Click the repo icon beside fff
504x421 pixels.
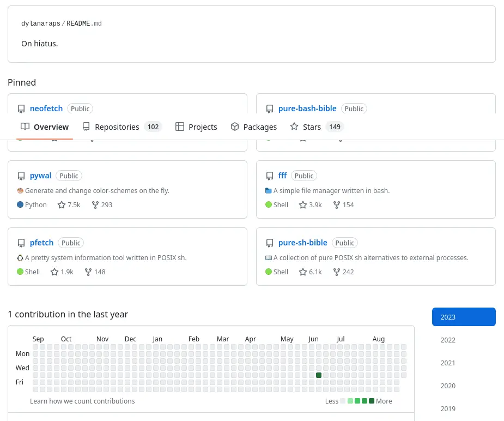click(270, 176)
